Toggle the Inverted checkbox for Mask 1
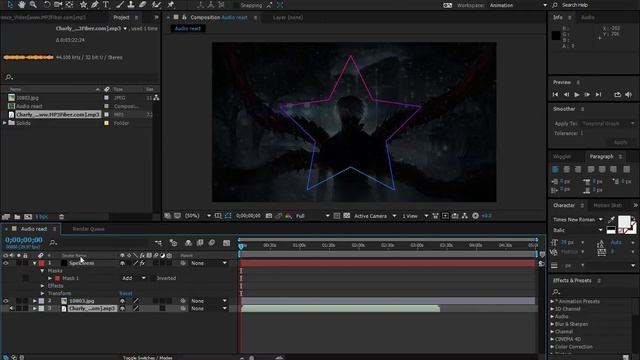640x360 pixels. pos(153,278)
